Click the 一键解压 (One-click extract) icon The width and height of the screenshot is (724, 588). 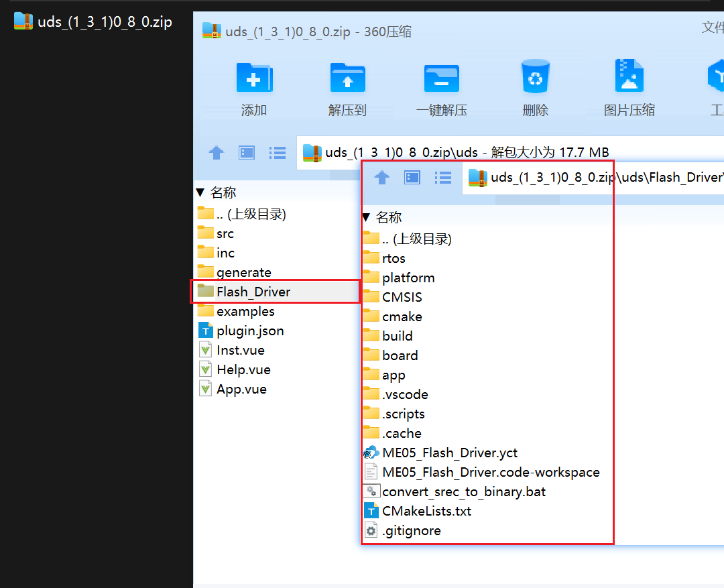(441, 78)
